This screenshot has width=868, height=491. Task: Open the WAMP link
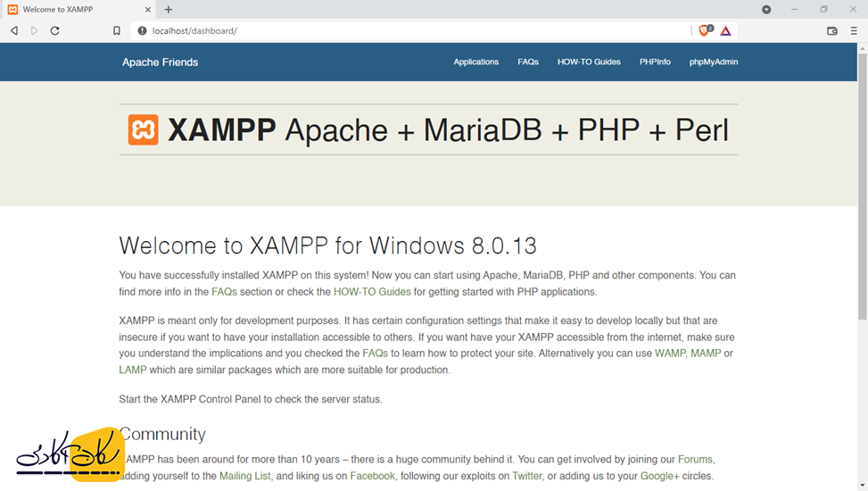(x=670, y=354)
